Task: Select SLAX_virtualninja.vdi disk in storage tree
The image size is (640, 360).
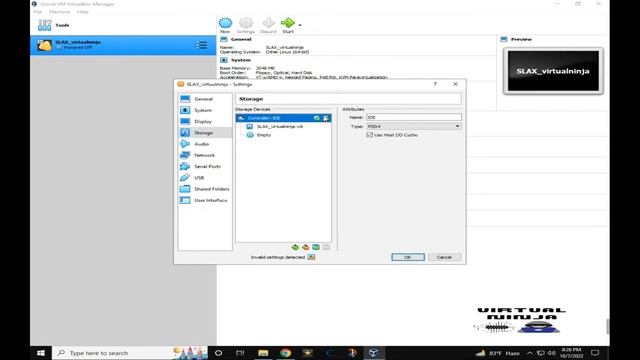Action: pos(280,127)
